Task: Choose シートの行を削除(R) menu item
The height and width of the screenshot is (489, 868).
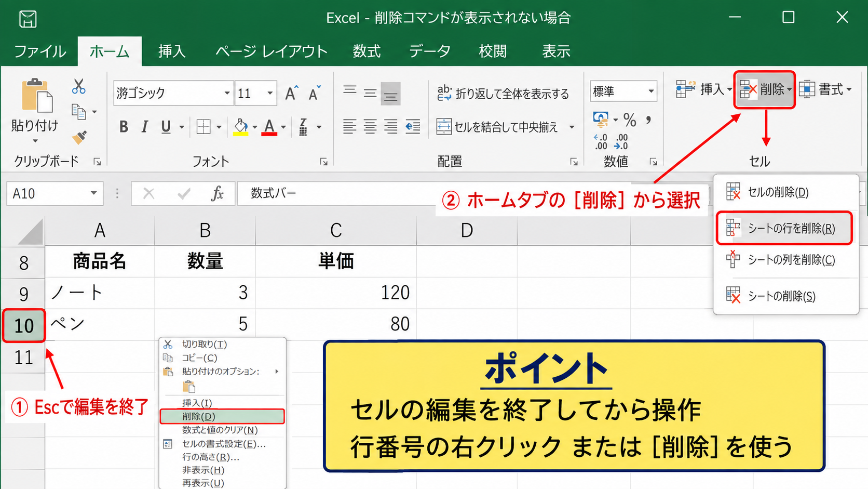Action: tap(784, 228)
